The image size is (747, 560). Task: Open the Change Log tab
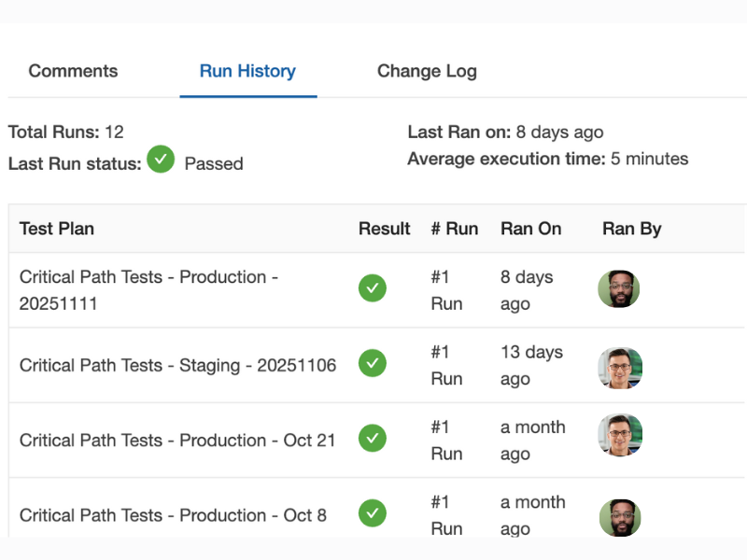coord(427,70)
